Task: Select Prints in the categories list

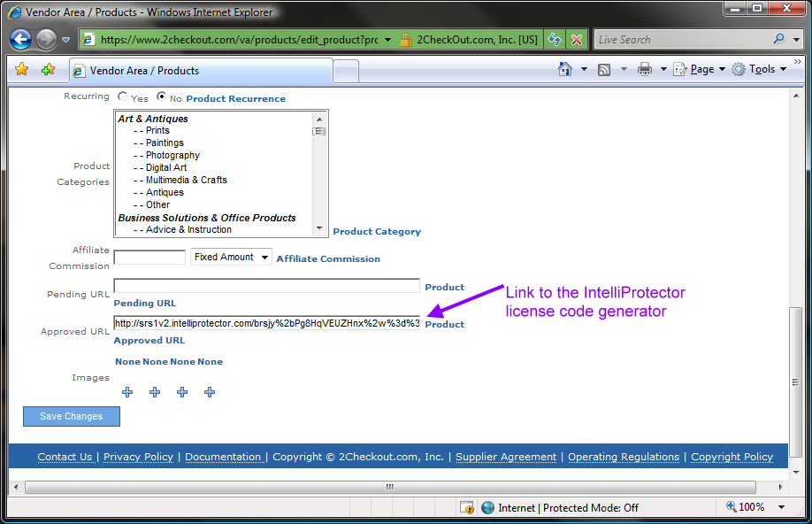Action: 157,131
